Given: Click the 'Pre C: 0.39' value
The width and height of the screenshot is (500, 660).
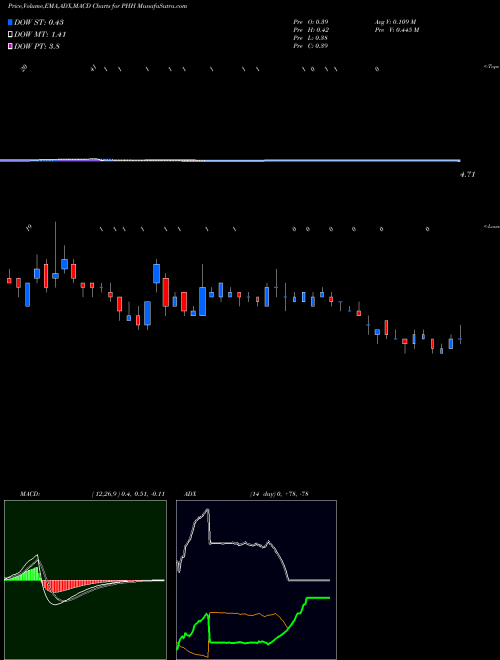Looking at the screenshot, I should (x=311, y=46).
